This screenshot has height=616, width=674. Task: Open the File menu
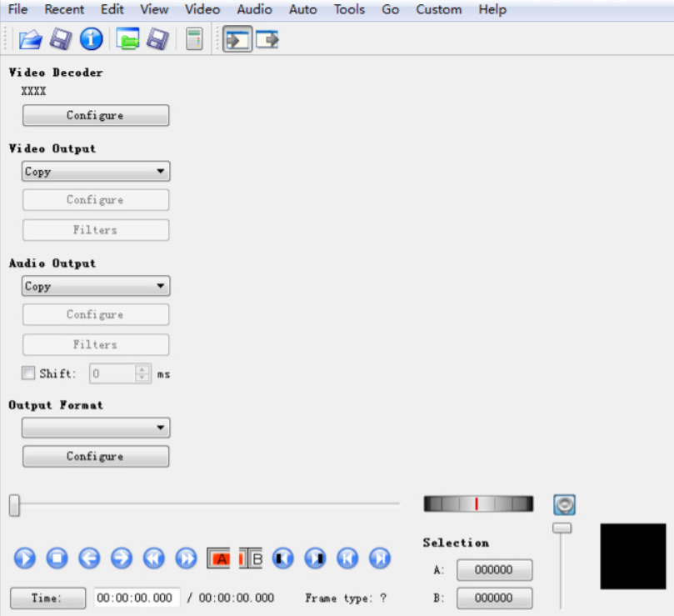click(17, 9)
